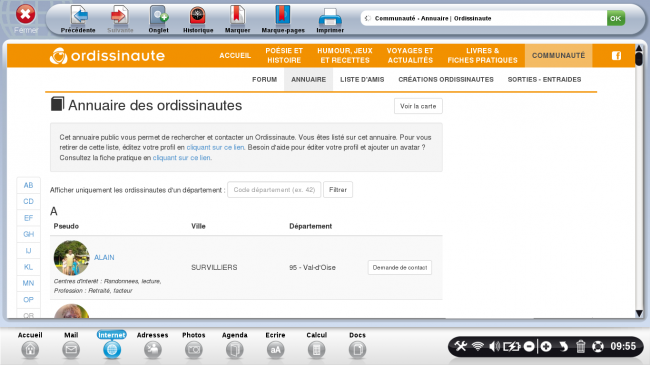Open the ALAIN profile link
The height and width of the screenshot is (365, 650).
point(104,257)
